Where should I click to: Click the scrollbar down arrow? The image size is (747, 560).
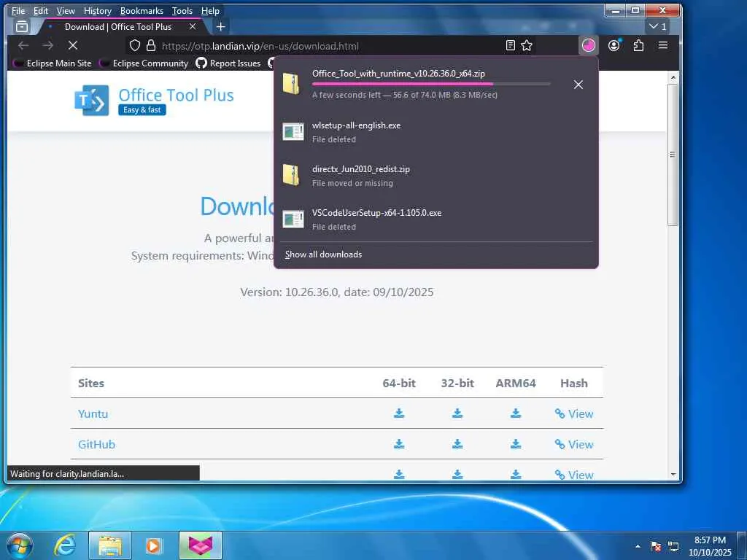point(673,474)
